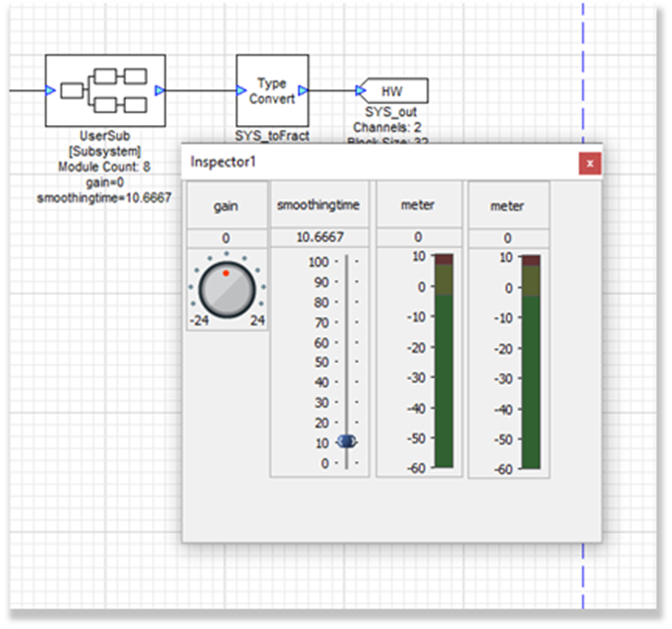Click the UserSub subsystem block
The width and height of the screenshot is (672, 629).
pos(105,90)
